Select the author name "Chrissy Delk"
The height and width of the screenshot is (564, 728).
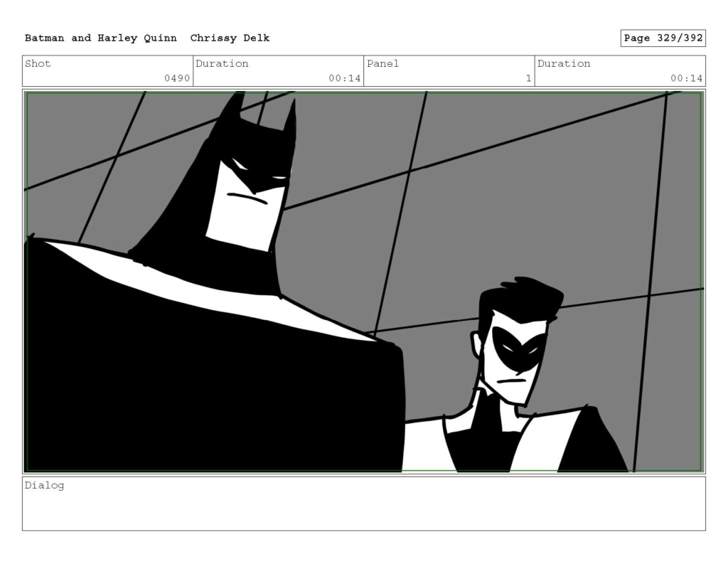click(x=230, y=38)
